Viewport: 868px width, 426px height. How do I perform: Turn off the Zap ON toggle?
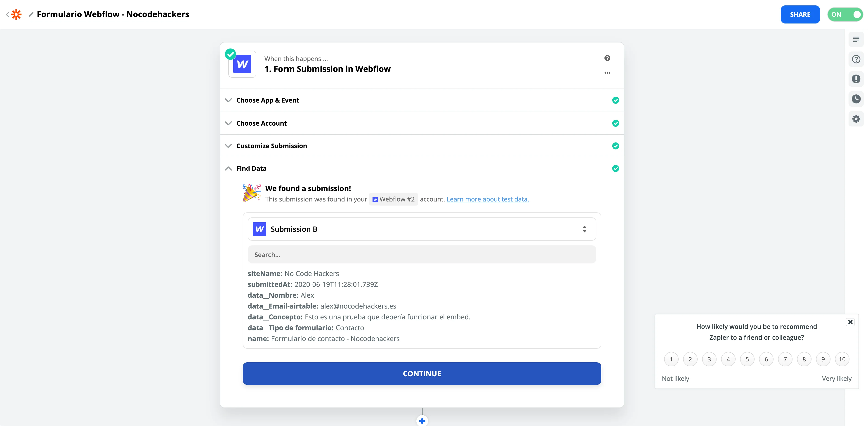click(x=845, y=14)
